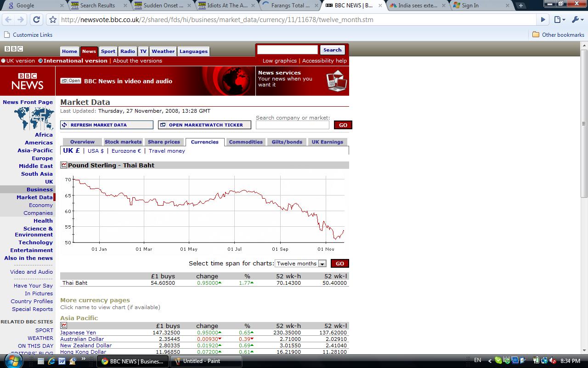Open the Twelve months time span dropdown
The image size is (588, 368).
(300, 264)
